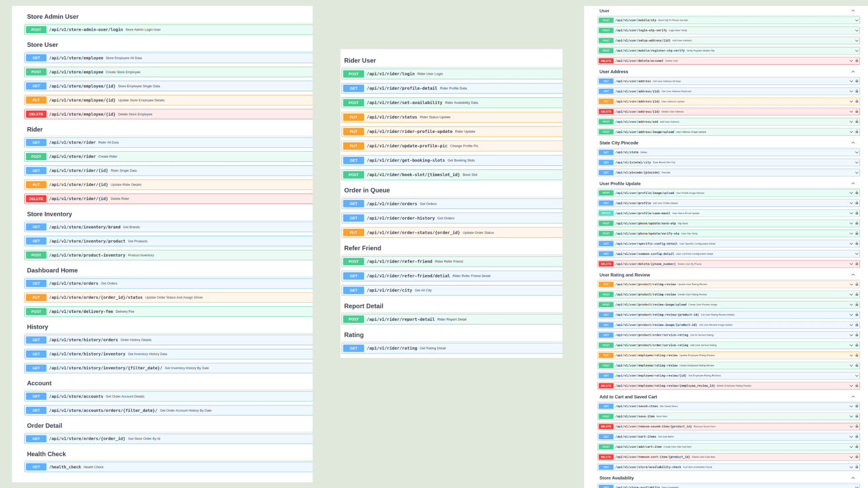The image size is (868, 488).
Task: Click lock icon on /api/v1/user/cart-items row
Action: (857, 436)
